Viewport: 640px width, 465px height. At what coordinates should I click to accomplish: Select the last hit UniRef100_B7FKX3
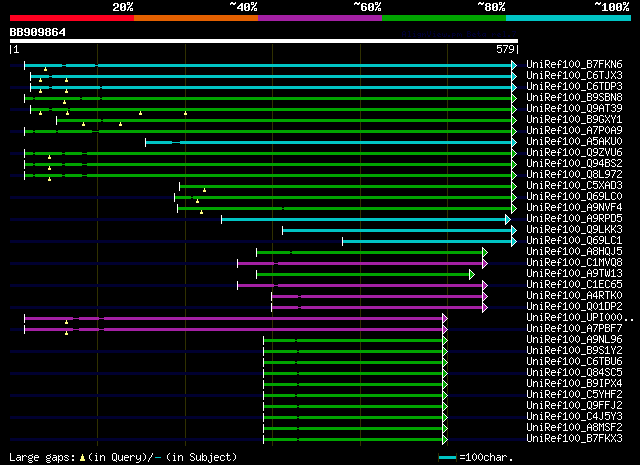574,439
